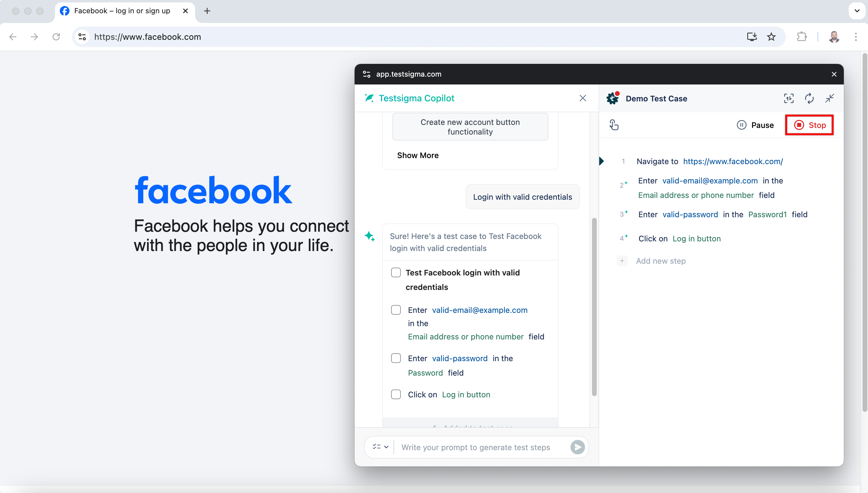Click the Copilot chat vertical scrollbar
This screenshot has width=868, height=493.
[594, 307]
